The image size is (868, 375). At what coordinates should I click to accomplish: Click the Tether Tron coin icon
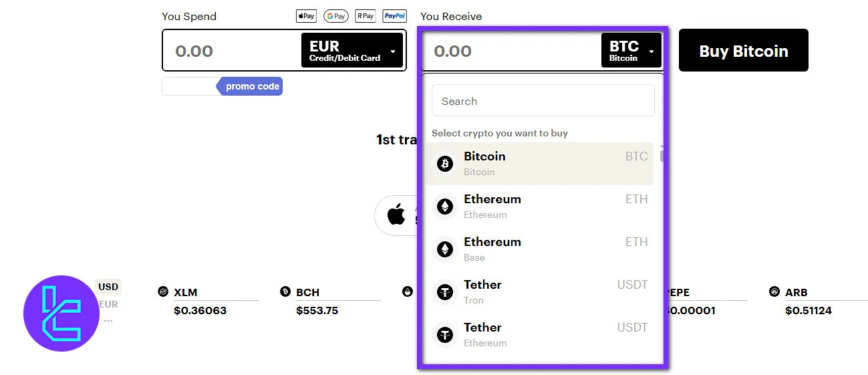pos(445,292)
